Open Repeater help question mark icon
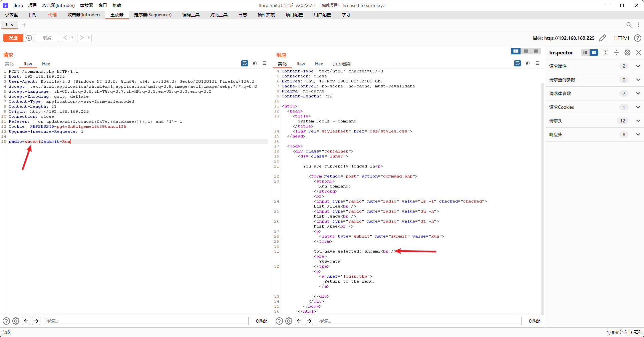The image size is (644, 337). click(637, 38)
